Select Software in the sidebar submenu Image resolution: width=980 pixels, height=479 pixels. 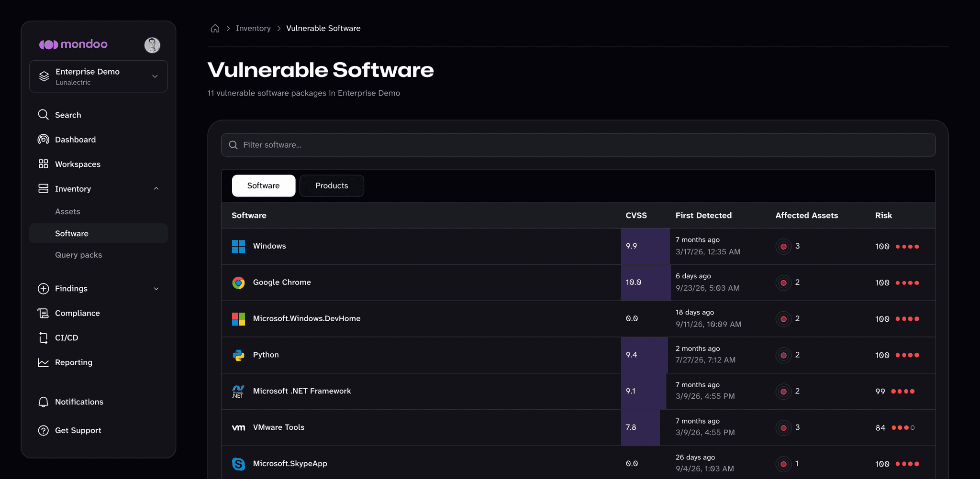99,233
